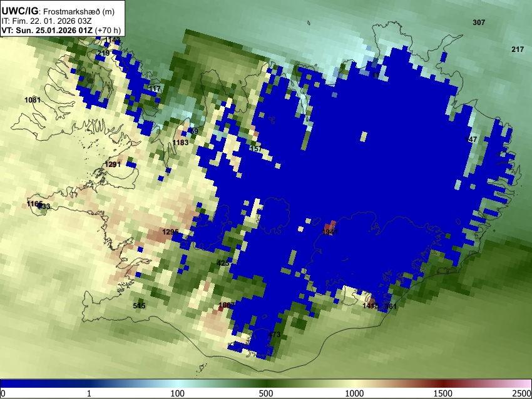The image size is (532, 399).
Task: Click the 1415 value label on the map
Action: click(371, 306)
